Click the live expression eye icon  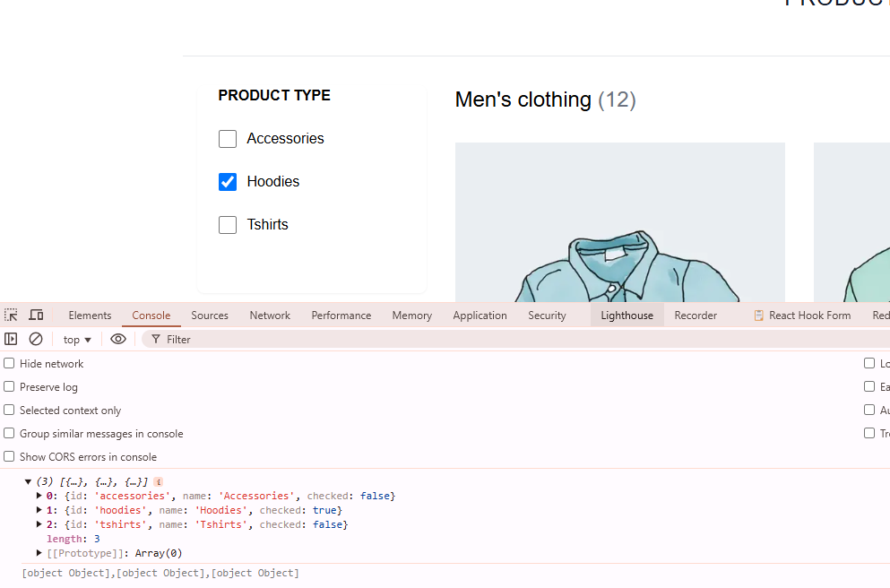tap(118, 339)
